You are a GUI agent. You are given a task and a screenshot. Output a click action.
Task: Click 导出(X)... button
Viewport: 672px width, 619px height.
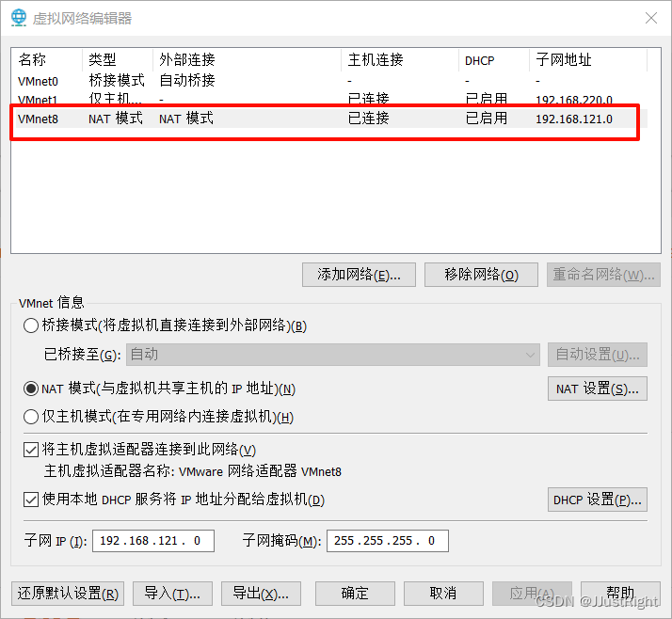[x=261, y=594]
